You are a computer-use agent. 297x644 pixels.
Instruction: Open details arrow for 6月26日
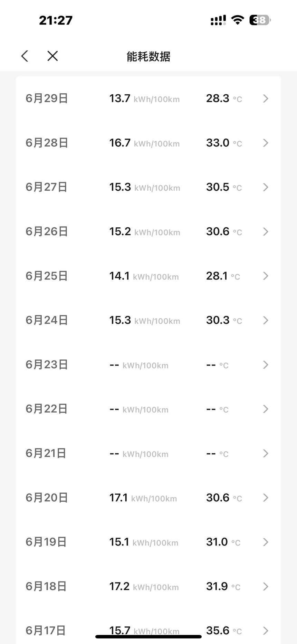265,231
